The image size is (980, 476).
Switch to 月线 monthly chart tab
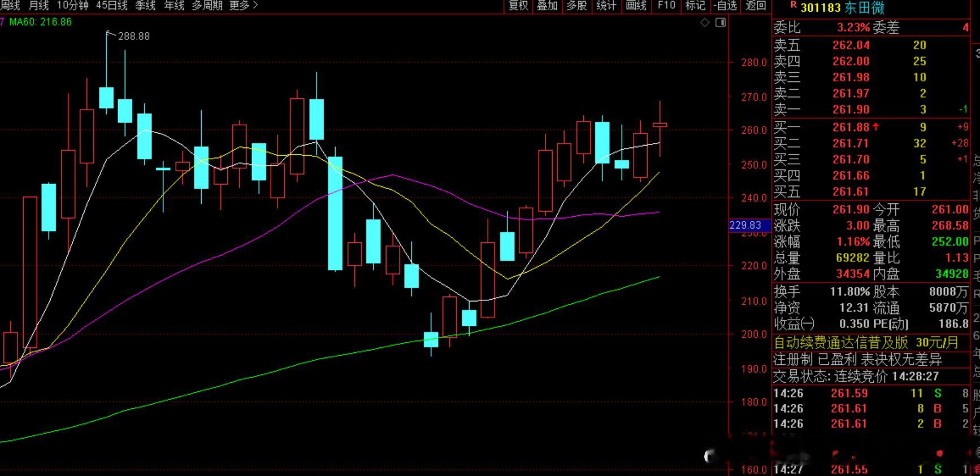[x=38, y=6]
